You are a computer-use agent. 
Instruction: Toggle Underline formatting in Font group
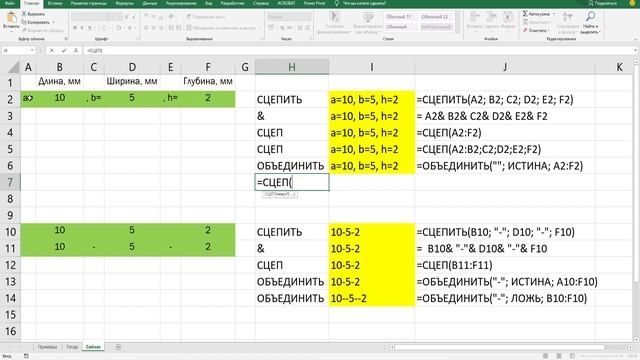pos(89,28)
